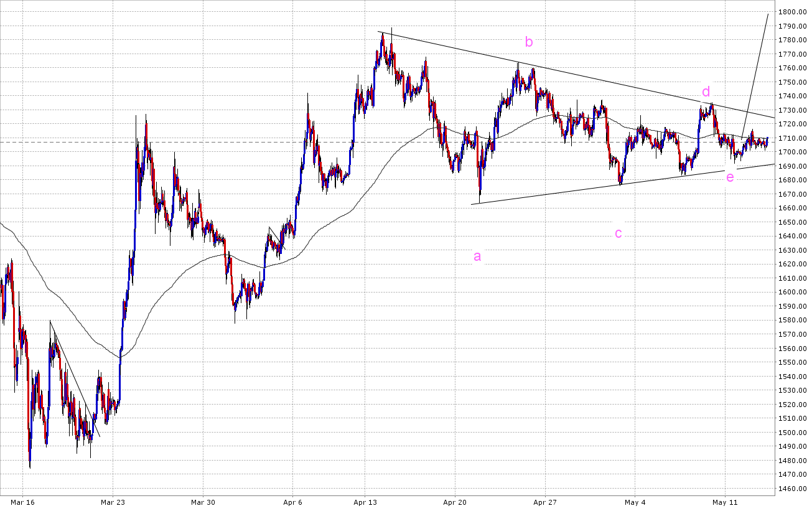Click the "Apr 27" date label

(545, 502)
